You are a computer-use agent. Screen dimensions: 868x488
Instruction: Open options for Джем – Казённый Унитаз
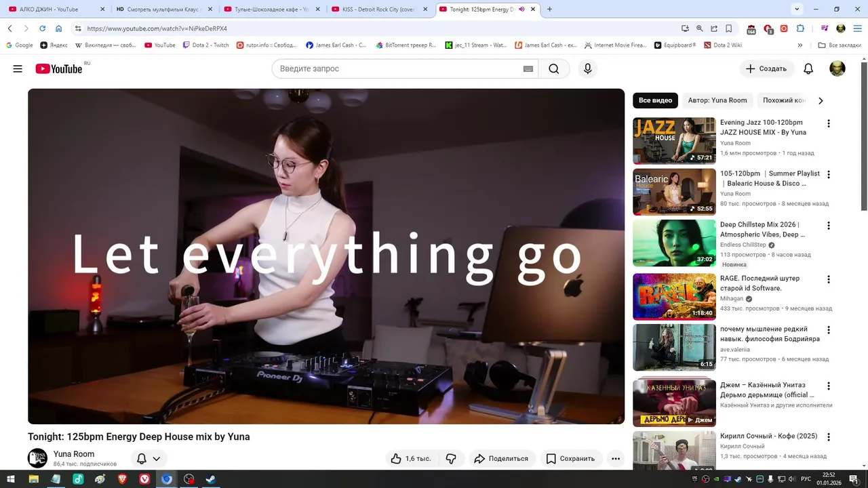828,386
